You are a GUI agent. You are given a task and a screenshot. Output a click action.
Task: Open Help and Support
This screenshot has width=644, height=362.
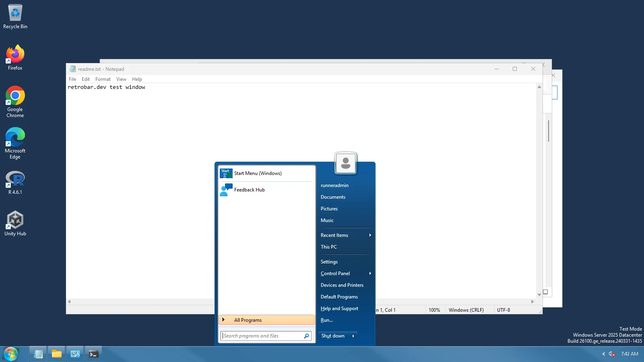(x=345, y=309)
